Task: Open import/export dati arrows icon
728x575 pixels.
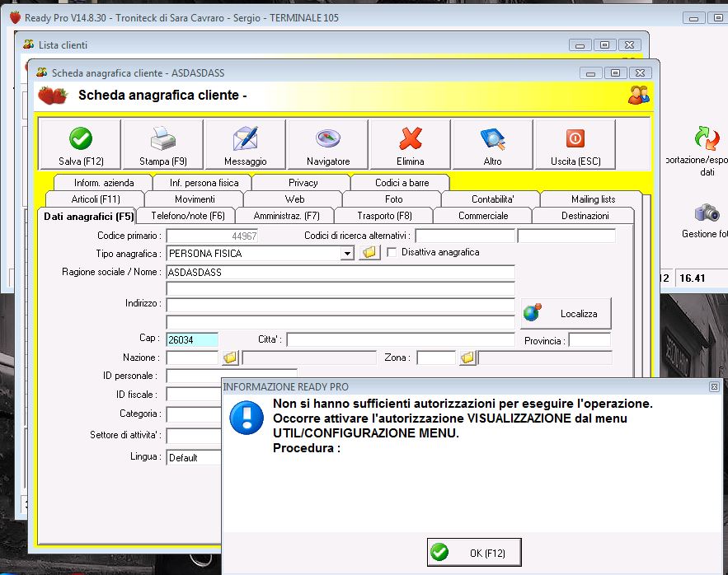Action: [707, 138]
